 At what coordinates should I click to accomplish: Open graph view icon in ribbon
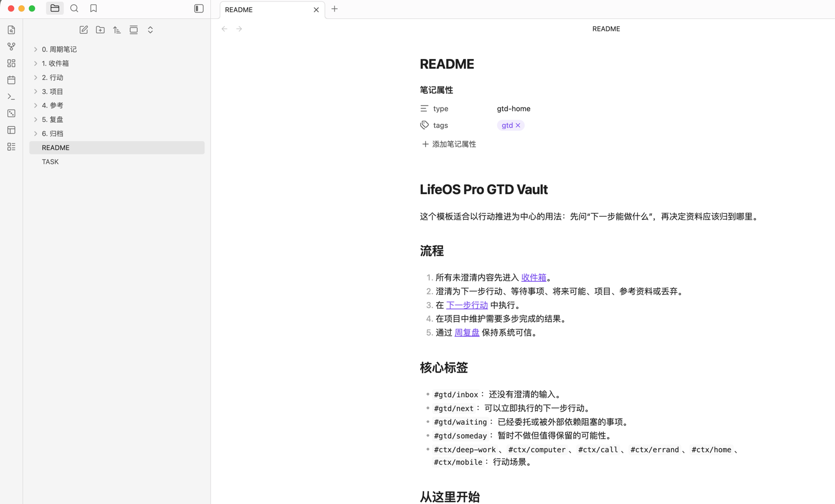tap(11, 46)
